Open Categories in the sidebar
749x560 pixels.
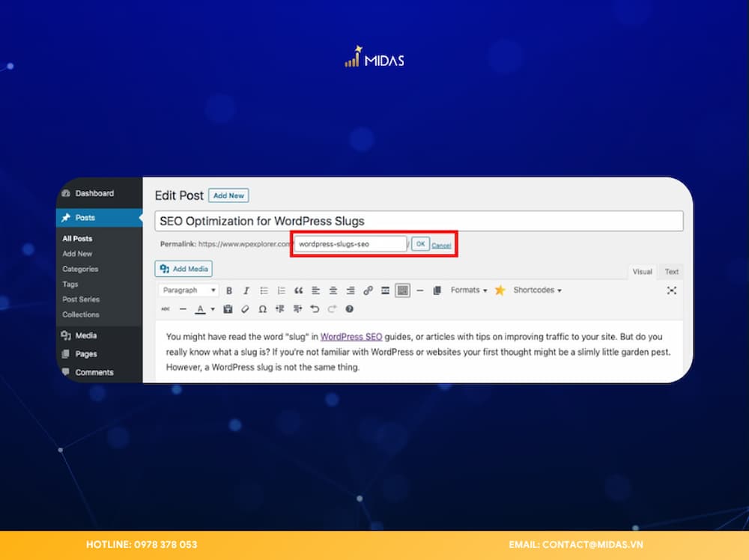coord(80,270)
